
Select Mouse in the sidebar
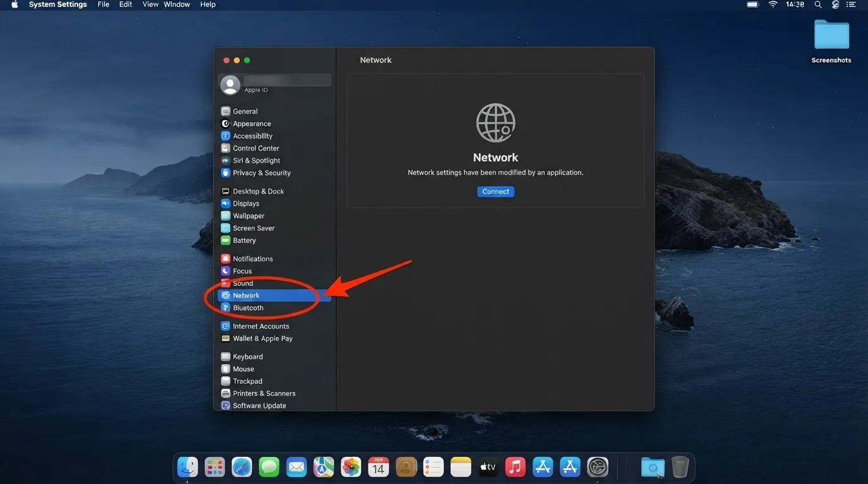pyautogui.click(x=274, y=369)
